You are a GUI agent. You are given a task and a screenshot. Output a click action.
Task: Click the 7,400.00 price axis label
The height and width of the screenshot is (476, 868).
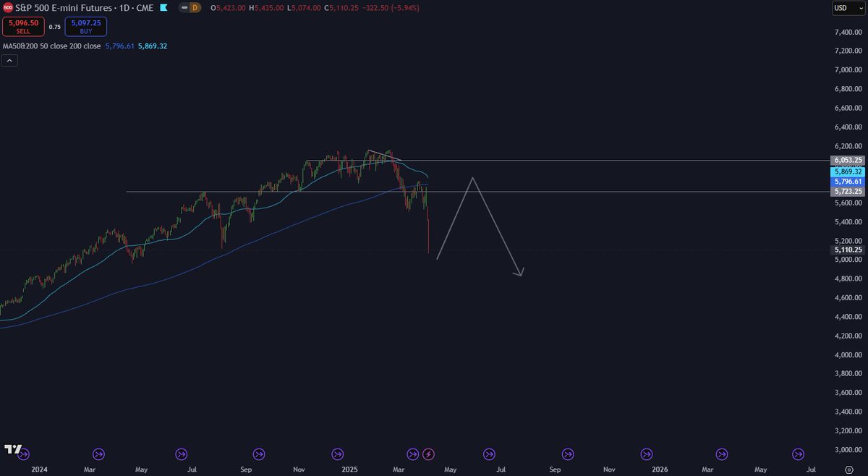click(848, 32)
